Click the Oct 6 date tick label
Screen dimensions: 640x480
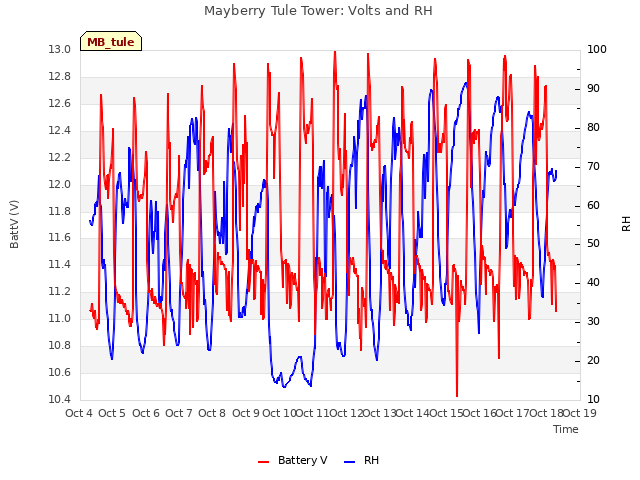coord(146,413)
